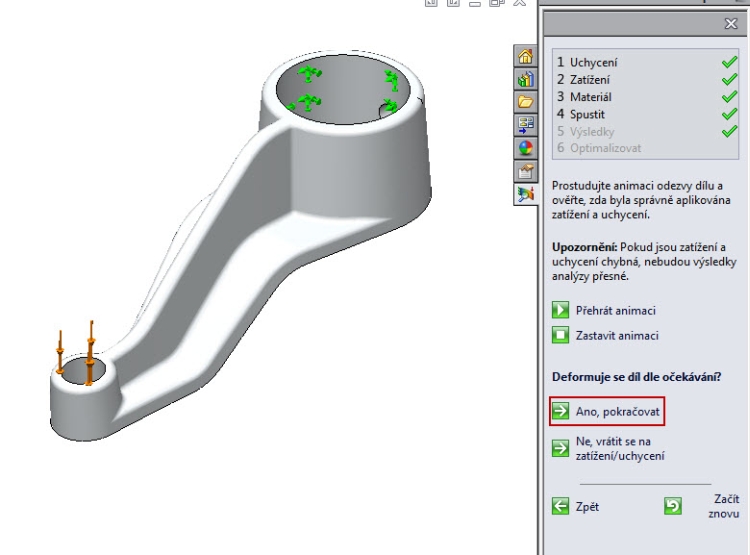750x555 pixels.
Task: Choose Ne, vrátit se na zatížení/uchycení
Action: (x=620, y=448)
